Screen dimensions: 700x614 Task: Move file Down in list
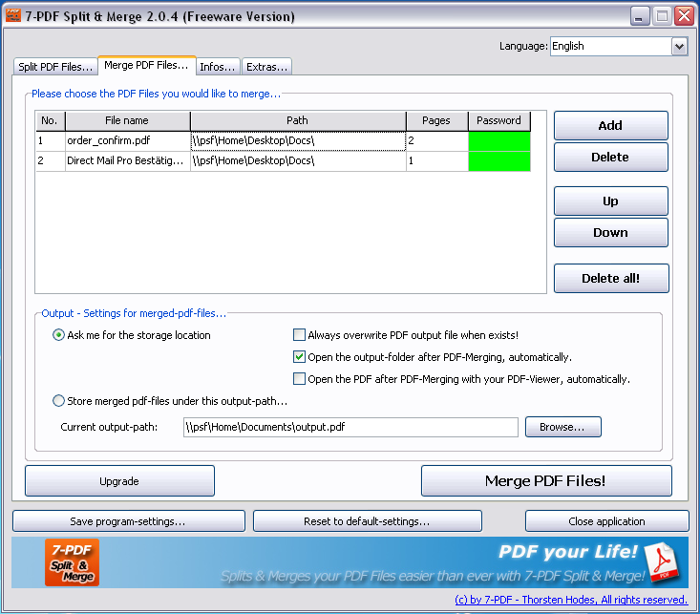point(611,233)
